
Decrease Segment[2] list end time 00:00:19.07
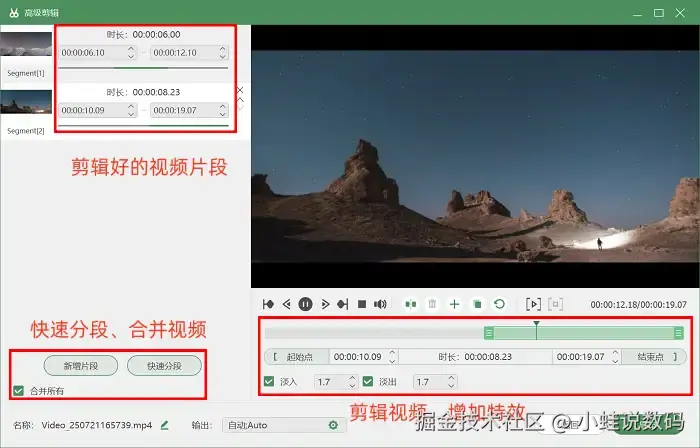tap(223, 114)
